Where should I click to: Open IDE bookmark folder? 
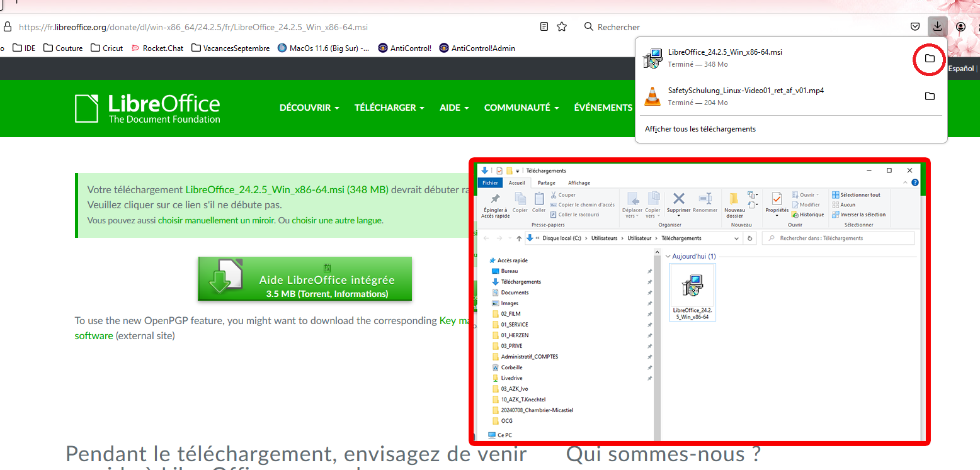[x=24, y=48]
